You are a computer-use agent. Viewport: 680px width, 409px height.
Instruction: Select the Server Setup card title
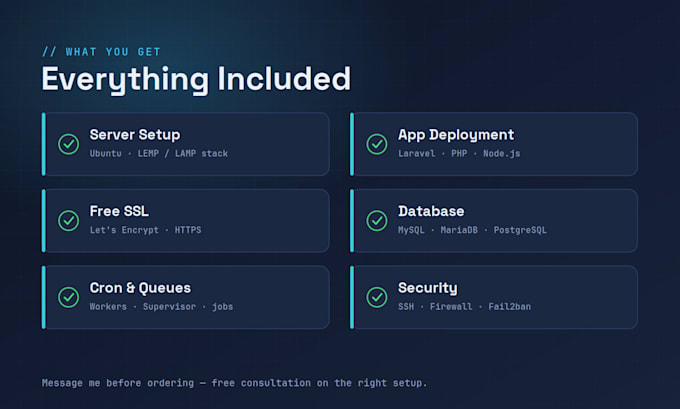point(135,135)
